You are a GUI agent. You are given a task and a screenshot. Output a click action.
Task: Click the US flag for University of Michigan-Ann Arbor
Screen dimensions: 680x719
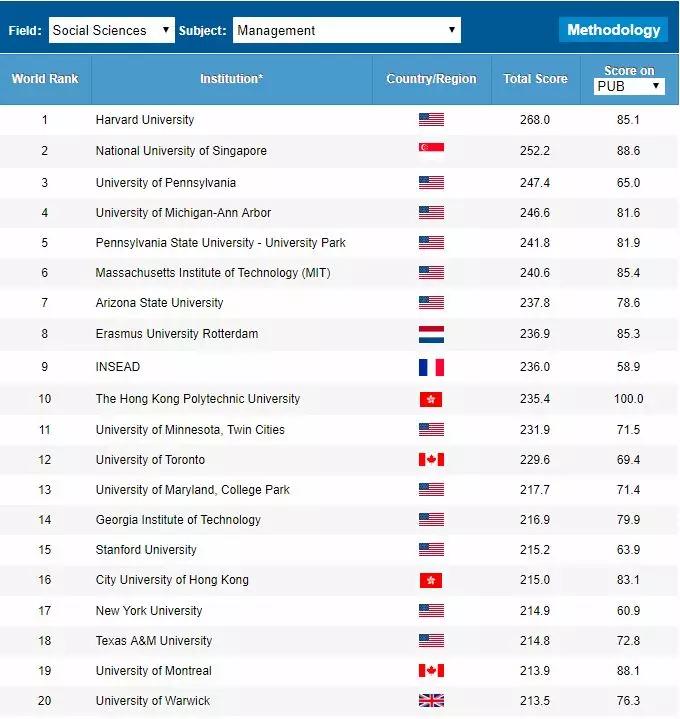431,213
